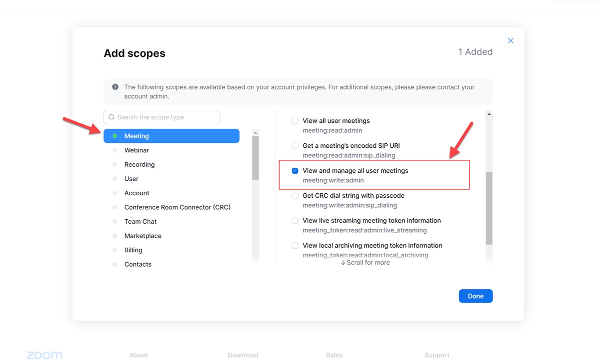Screen dimensions: 600x364
Task: Check View live streaming meeting token information
Action: click(295, 221)
